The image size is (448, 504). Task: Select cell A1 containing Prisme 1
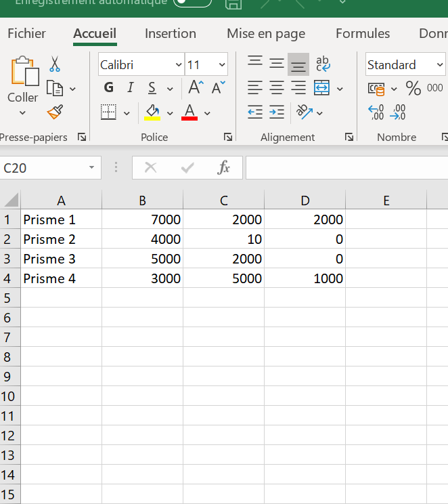(61, 219)
